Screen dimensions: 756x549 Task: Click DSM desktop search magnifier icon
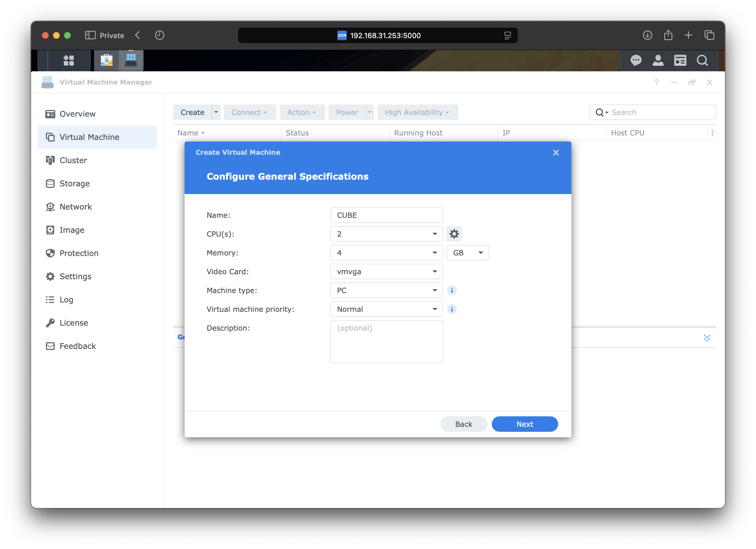(x=702, y=60)
